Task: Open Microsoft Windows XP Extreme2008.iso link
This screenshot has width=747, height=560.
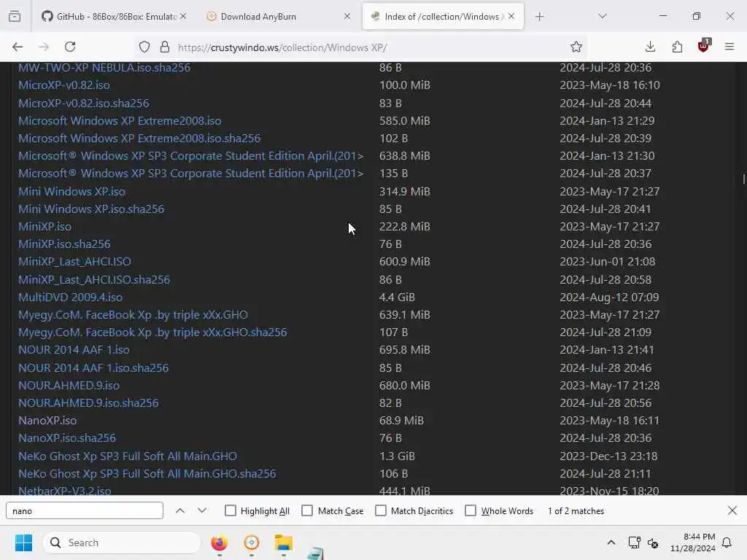Action: [x=120, y=121]
